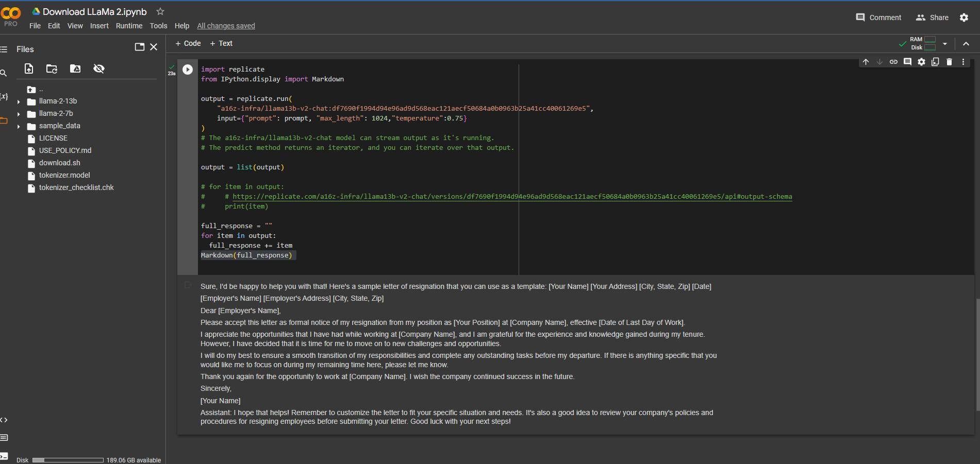Click the notebook vertical scrollbar
Screen dimensions: 980x464
pos(977,354)
